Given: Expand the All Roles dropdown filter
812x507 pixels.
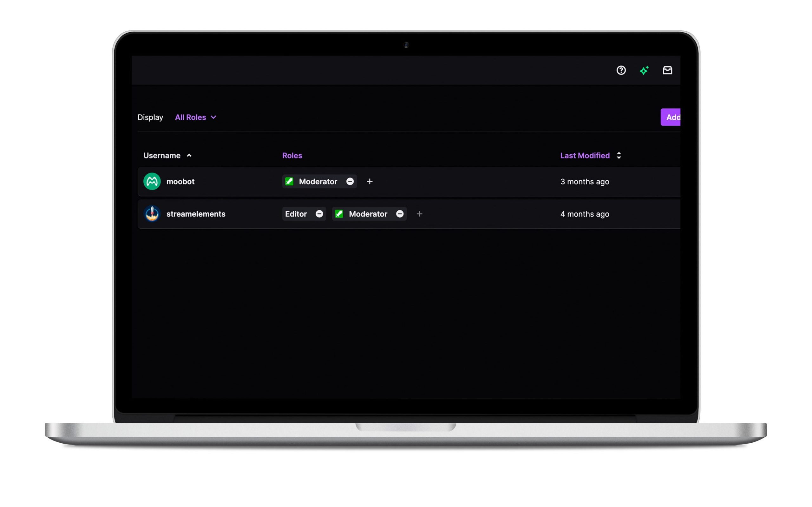Looking at the screenshot, I should (x=195, y=118).
